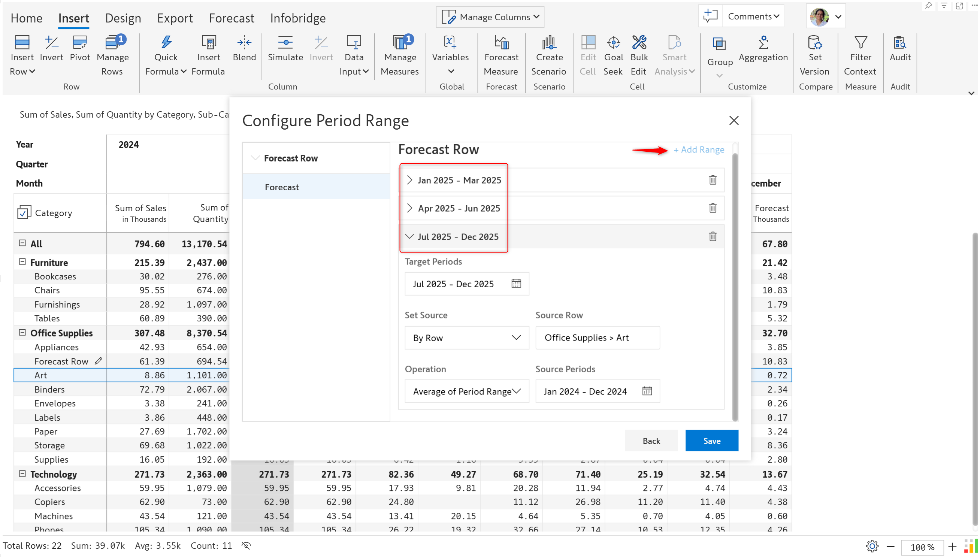Screen dimensions: 980x557
Task: Expand the Apr 2025 - Jun 2025 range
Action: [x=409, y=208]
